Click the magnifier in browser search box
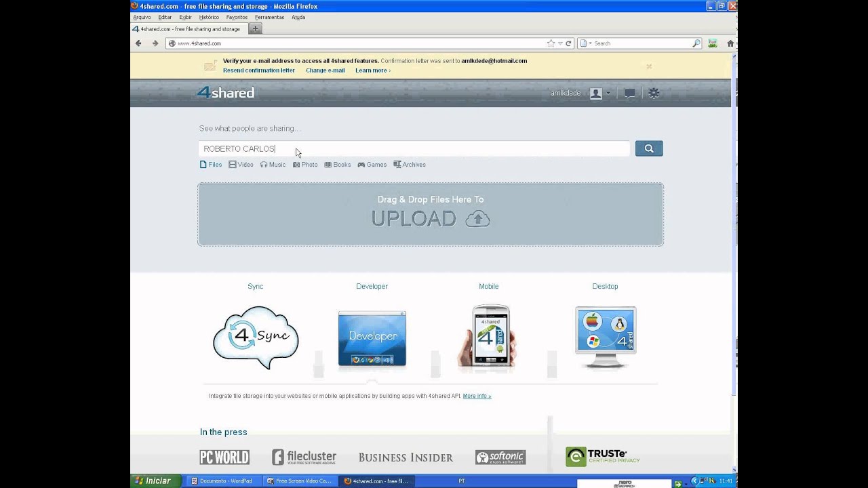 (696, 43)
